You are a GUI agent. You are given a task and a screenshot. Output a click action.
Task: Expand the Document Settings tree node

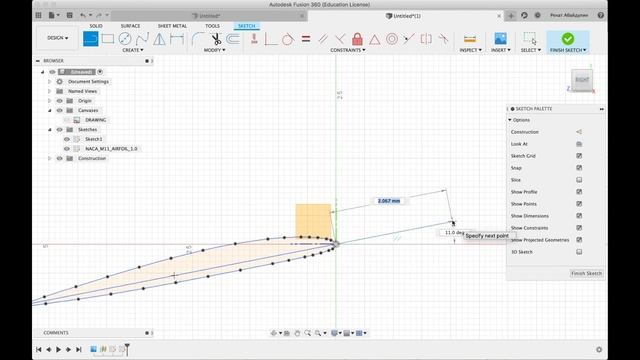click(49, 82)
